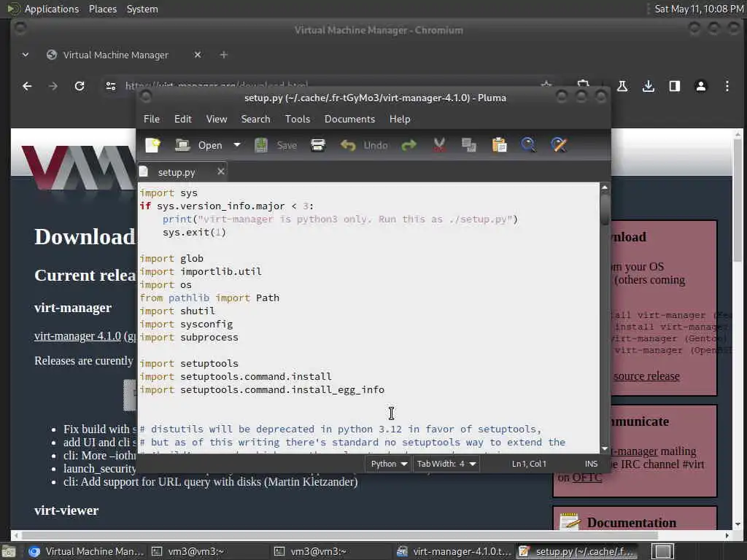
Task: Click the virt-manager 4.1.0 download link
Action: click(77, 336)
